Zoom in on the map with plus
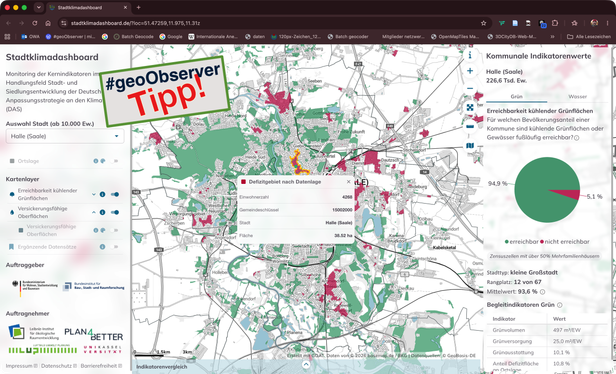616x374 pixels. [x=470, y=71]
